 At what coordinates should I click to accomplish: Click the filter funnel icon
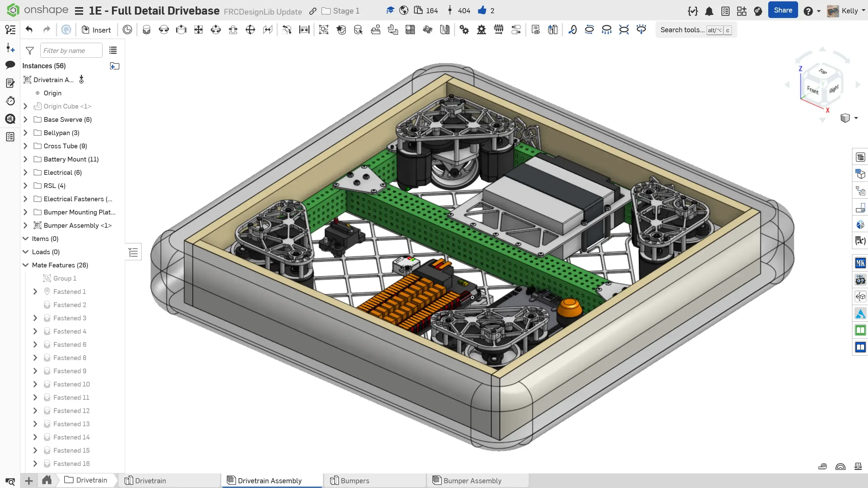[x=30, y=51]
